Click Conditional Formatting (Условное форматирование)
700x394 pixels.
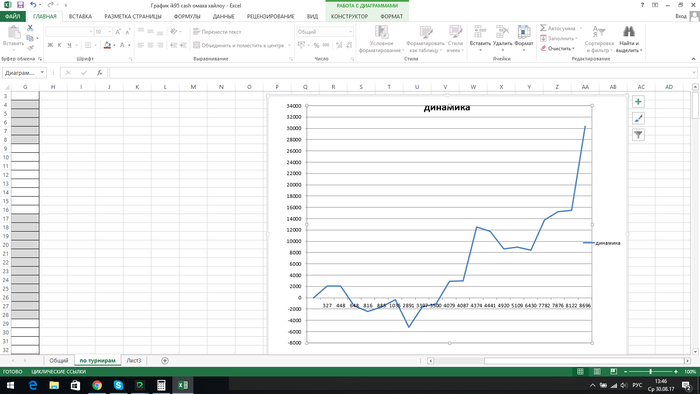pos(381,39)
